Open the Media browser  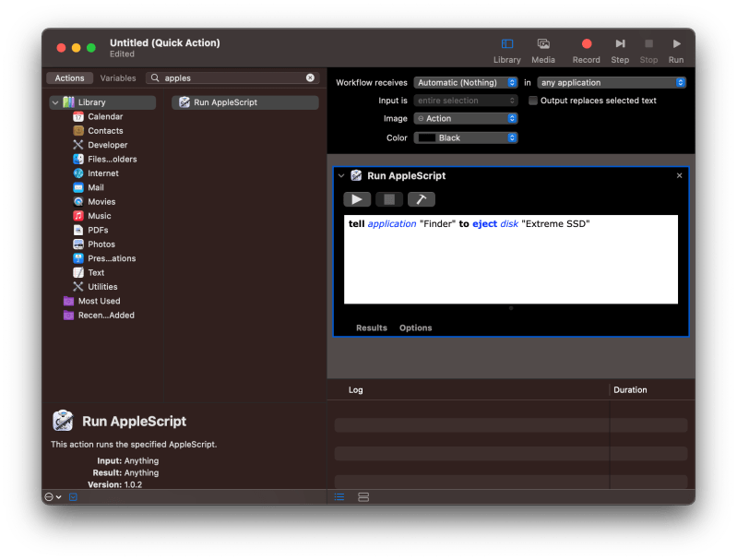coord(543,51)
